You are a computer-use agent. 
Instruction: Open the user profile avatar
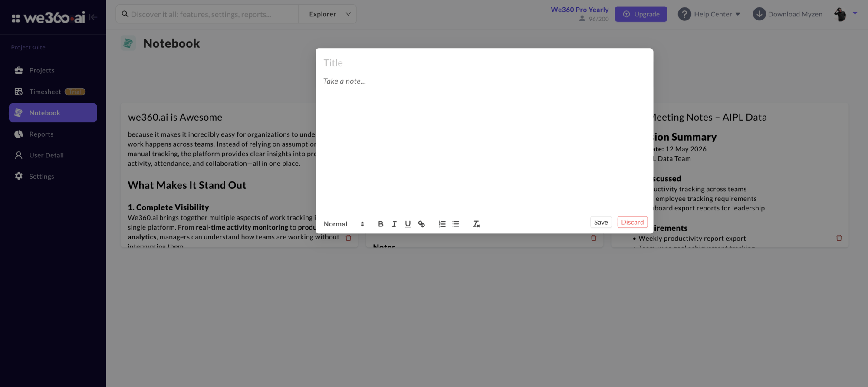click(840, 14)
